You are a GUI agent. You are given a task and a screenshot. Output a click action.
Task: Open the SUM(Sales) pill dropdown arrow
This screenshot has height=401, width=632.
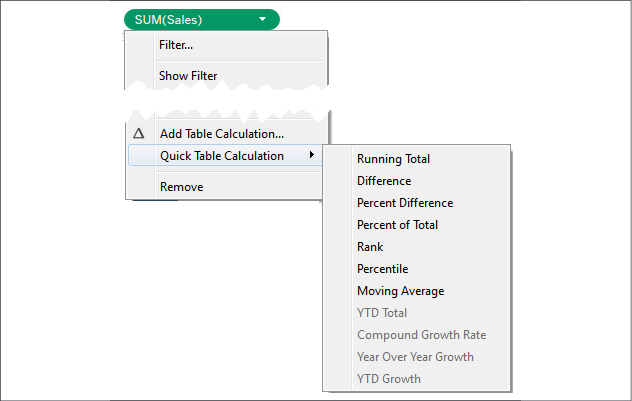pyautogui.click(x=262, y=19)
